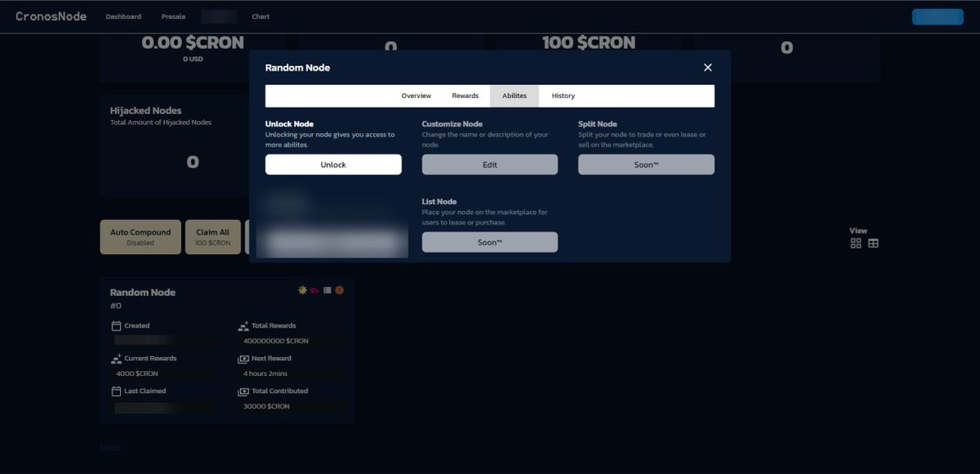Select the Abilites tab
This screenshot has width=980, height=474.
(x=514, y=96)
